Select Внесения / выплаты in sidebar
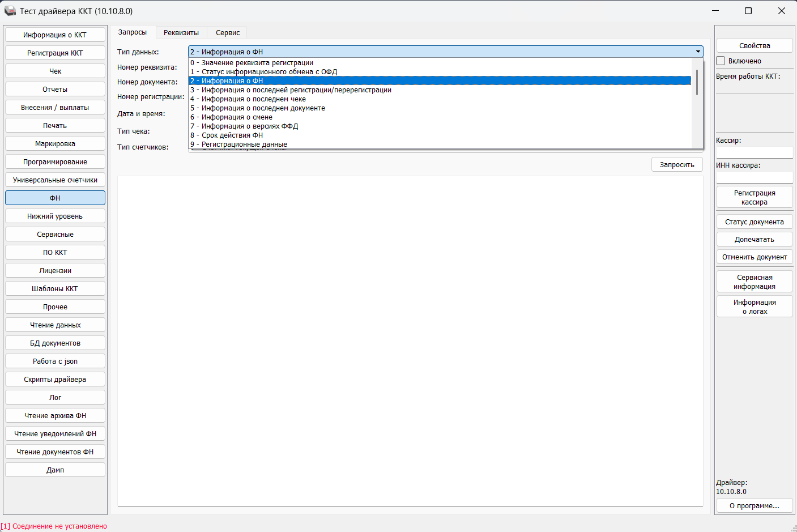The width and height of the screenshot is (797, 532). pyautogui.click(x=55, y=107)
